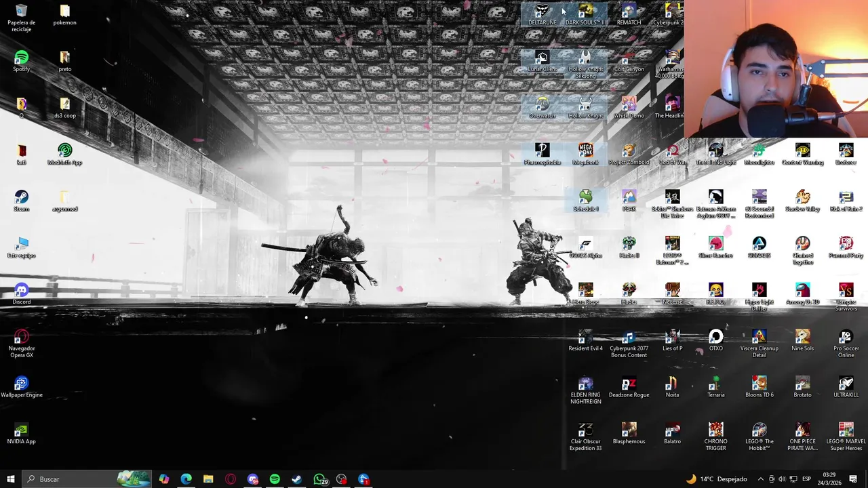Select the Papelera de reciclaje icon

(21, 18)
